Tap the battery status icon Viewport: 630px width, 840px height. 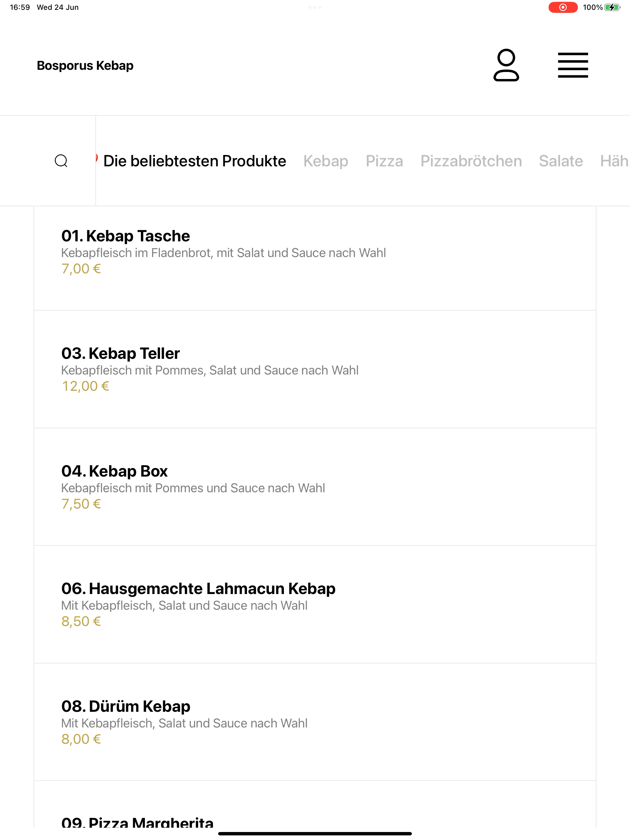[612, 7]
